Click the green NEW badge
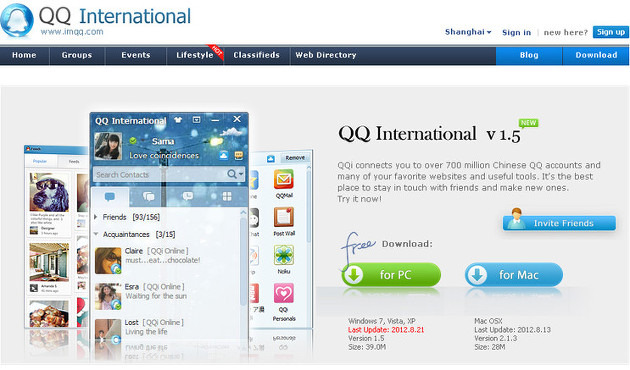Screen dimensions: 630x370 click(528, 123)
